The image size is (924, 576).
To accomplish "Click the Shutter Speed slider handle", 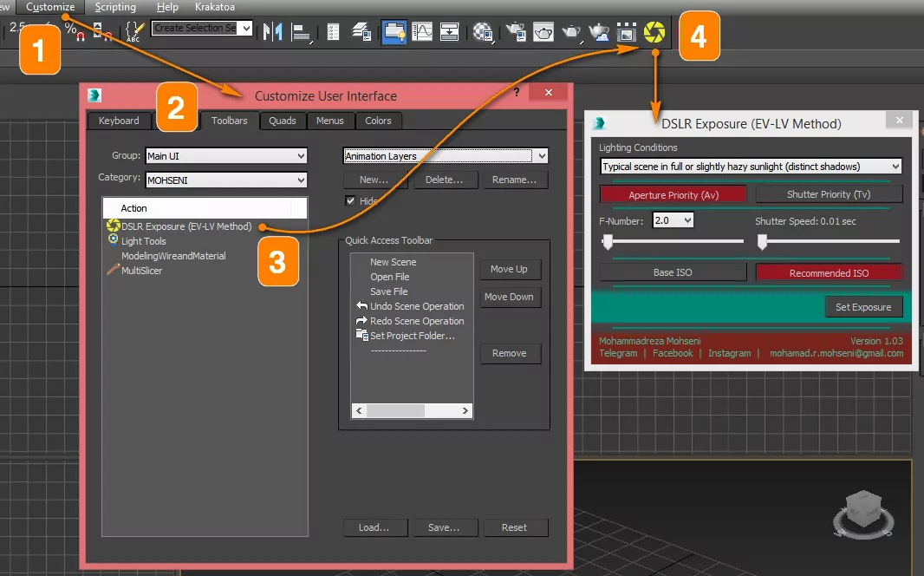I will [x=762, y=242].
